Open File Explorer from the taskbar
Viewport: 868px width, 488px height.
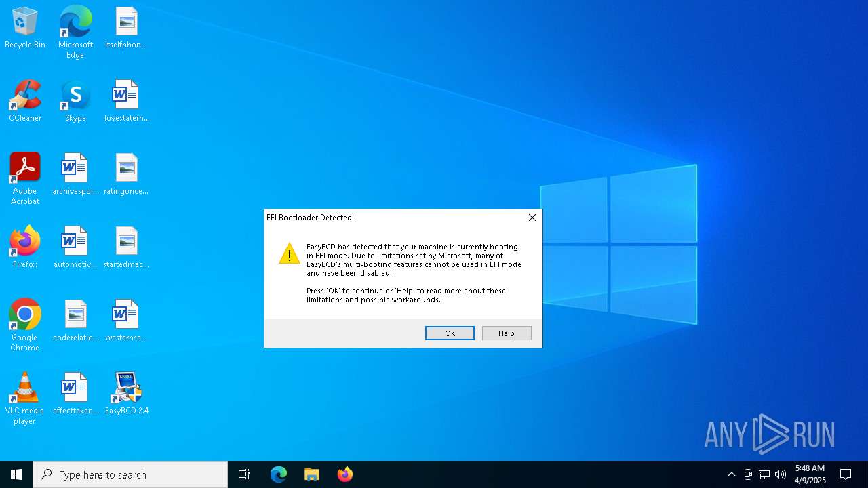click(x=312, y=474)
